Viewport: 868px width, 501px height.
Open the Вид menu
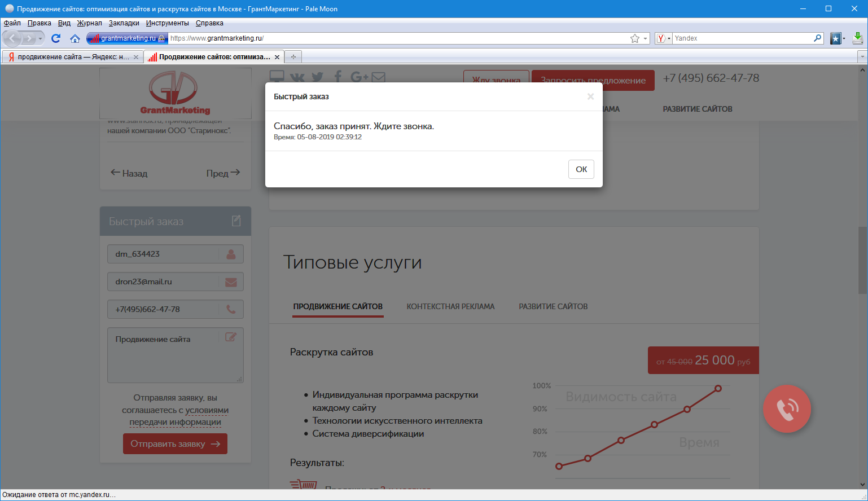[x=64, y=23]
